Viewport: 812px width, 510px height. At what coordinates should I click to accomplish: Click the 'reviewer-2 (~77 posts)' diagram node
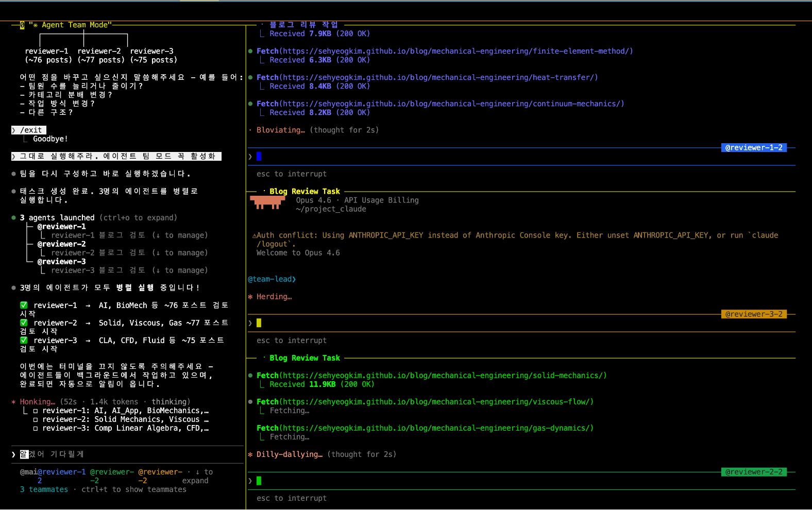click(101, 56)
